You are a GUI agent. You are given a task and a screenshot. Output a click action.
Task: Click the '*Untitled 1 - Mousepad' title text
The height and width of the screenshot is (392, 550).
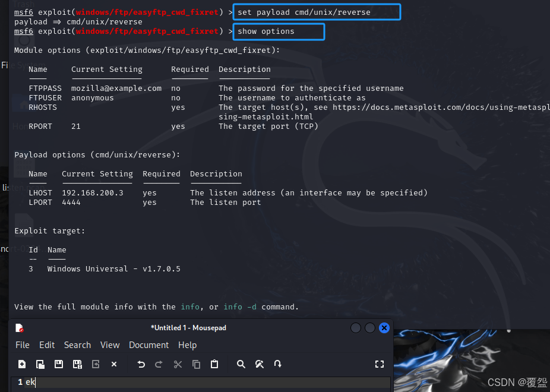pos(188,328)
